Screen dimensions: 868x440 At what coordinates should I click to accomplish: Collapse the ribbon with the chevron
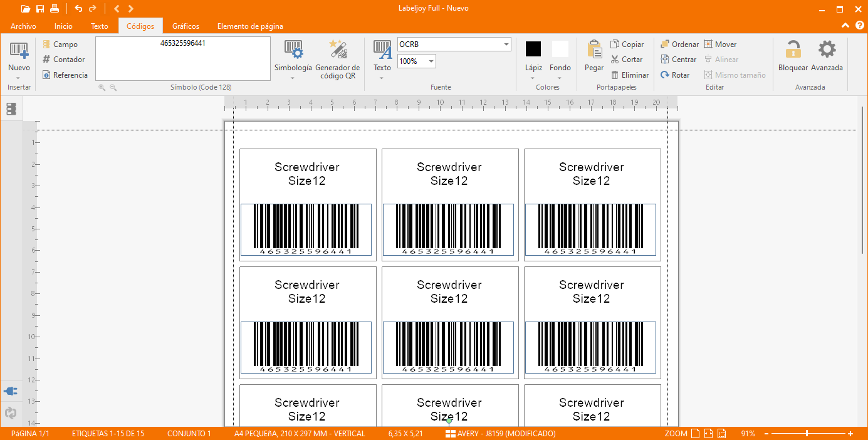tap(845, 26)
